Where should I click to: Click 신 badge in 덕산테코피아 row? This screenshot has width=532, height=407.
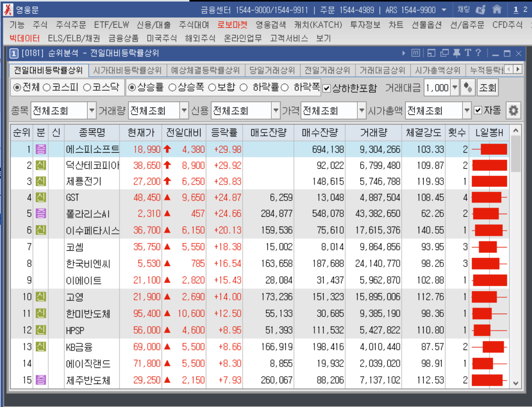coord(41,165)
